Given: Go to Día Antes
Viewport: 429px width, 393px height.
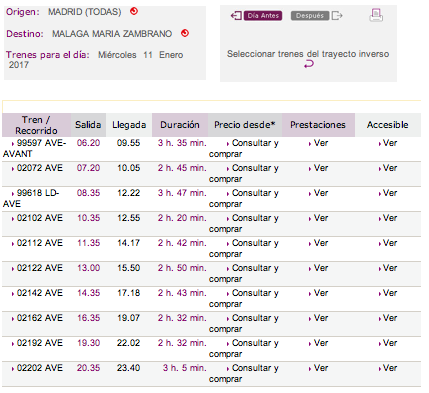Looking at the screenshot, I should (x=263, y=16).
